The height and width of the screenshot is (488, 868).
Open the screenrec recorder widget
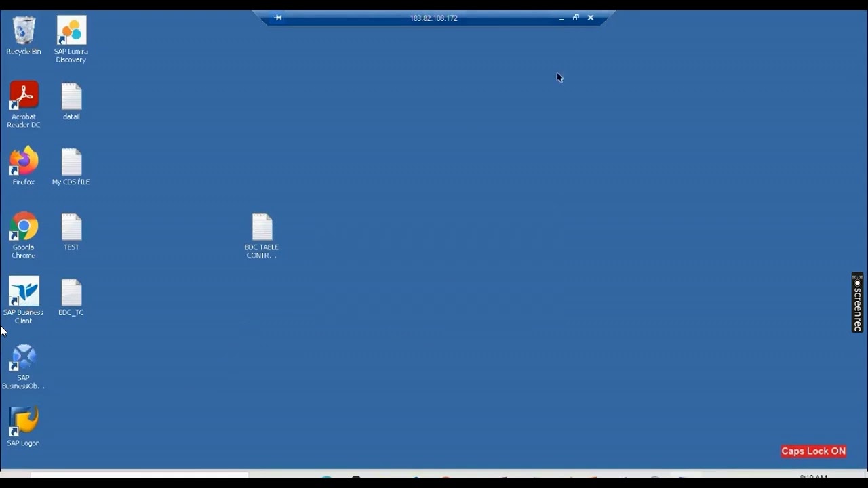857,302
